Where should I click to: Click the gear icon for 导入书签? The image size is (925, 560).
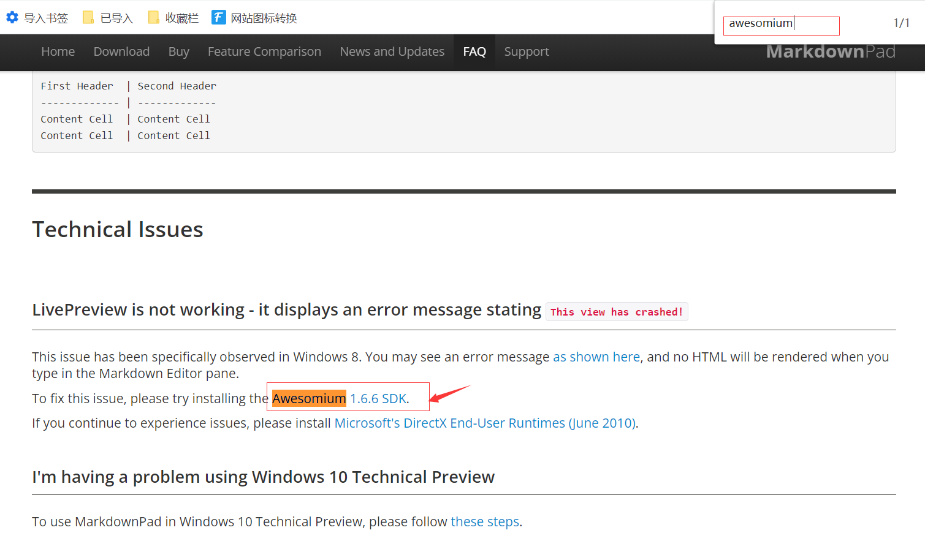pyautogui.click(x=12, y=18)
